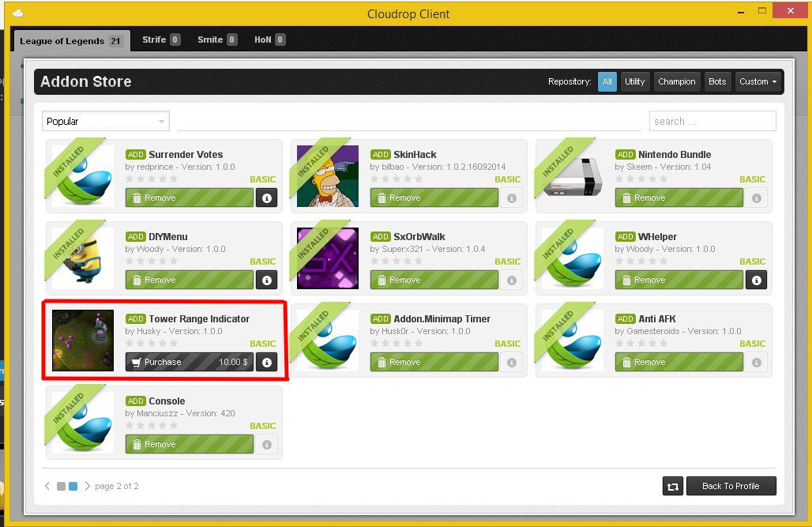This screenshot has height=527, width=812.
Task: Click Tower Range Indicator map thumbnail
Action: 83,341
